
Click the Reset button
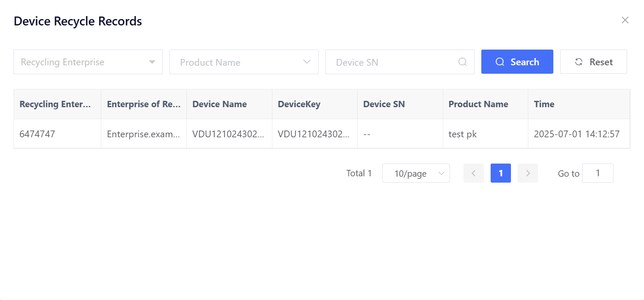[x=593, y=62]
